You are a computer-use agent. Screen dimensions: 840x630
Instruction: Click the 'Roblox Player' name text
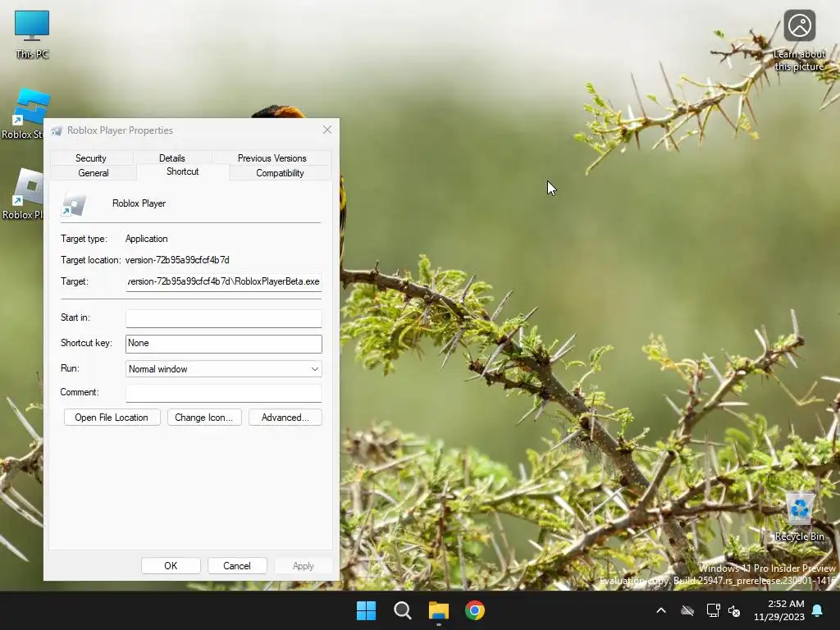tap(139, 203)
